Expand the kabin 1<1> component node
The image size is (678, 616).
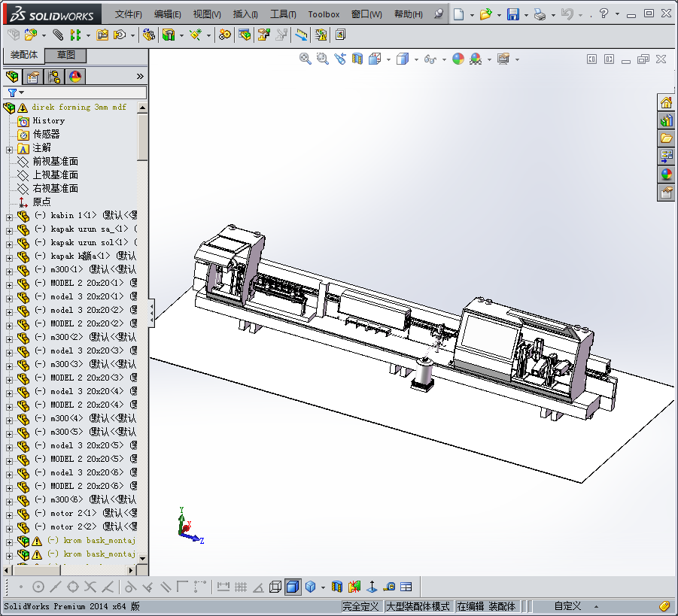(9, 216)
